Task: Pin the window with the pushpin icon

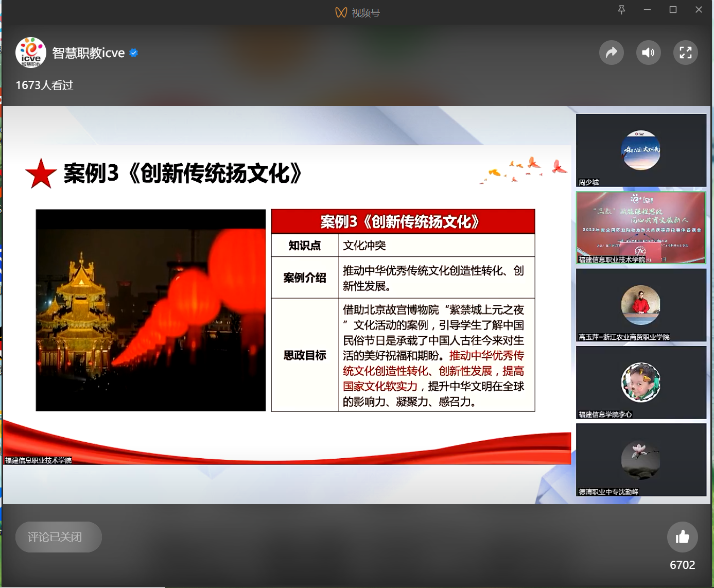Action: tap(621, 10)
